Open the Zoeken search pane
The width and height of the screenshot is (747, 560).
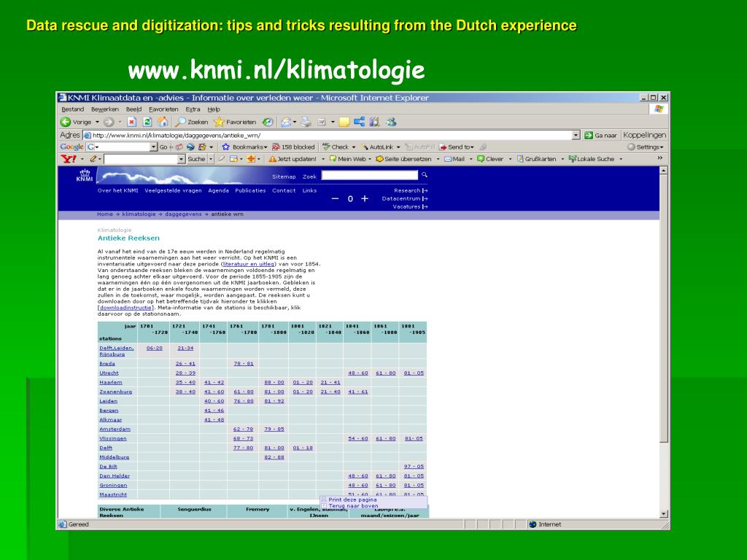192,122
